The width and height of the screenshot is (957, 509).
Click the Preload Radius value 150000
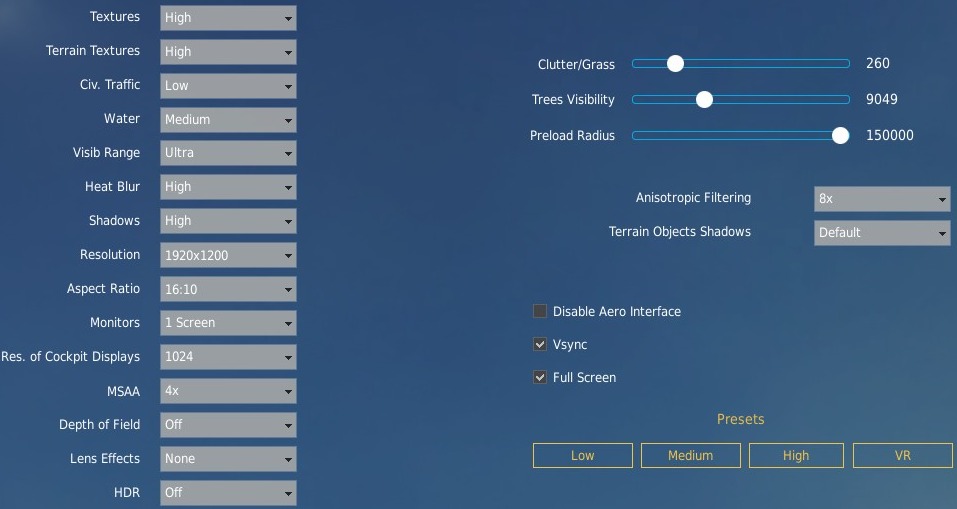890,135
